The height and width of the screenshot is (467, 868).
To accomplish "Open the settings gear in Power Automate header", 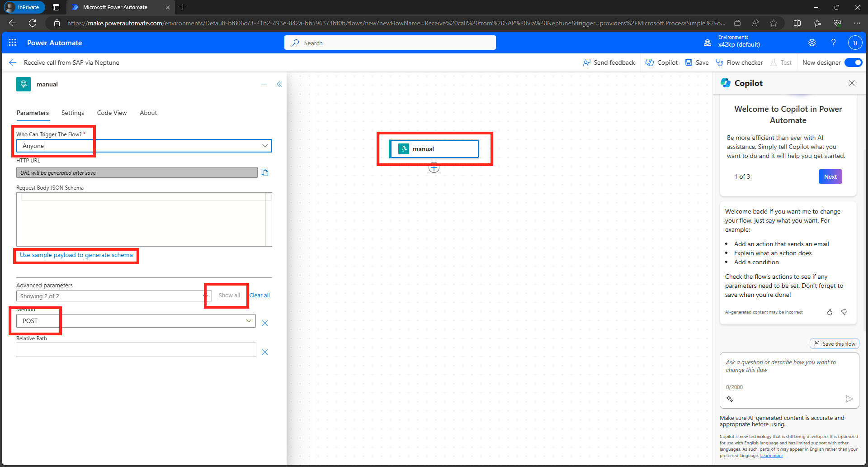I will click(812, 43).
